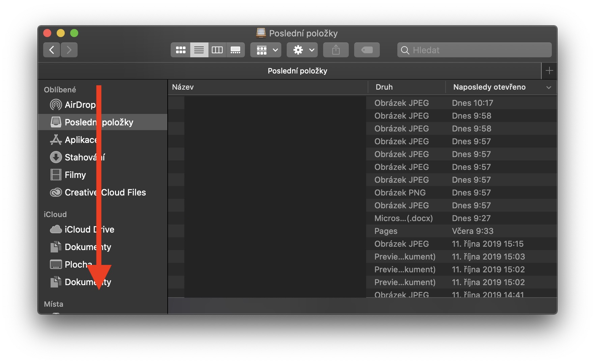This screenshot has width=595, height=364.
Task: Minimize the window with the yellow button
Action: [x=61, y=33]
